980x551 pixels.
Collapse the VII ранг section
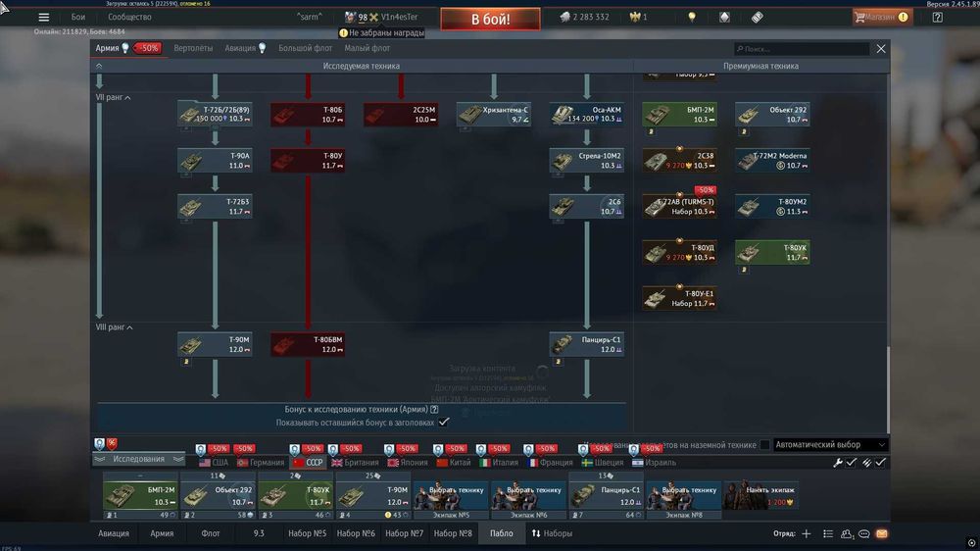[113, 98]
